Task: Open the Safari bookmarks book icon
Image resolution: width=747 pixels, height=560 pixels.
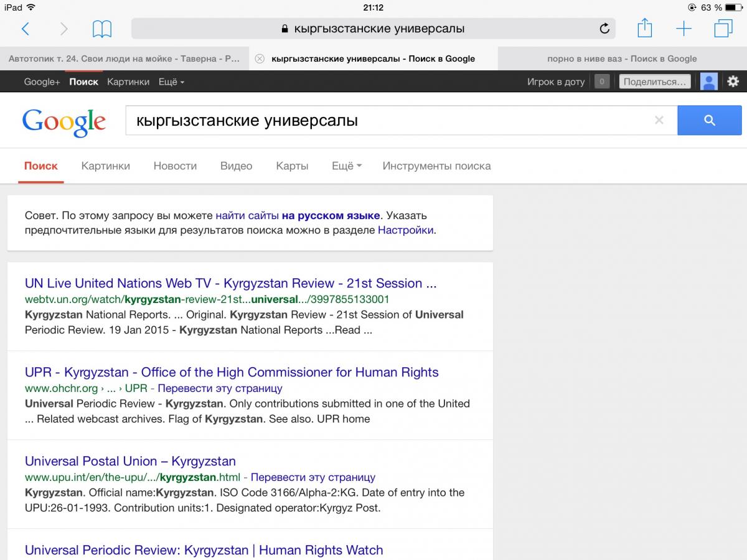Action: tap(102, 29)
